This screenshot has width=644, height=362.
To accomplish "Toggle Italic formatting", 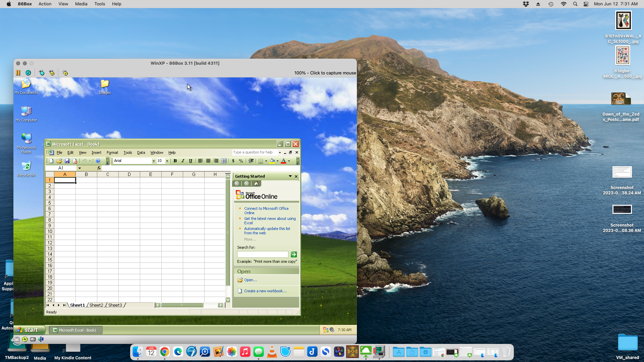I will coord(183,161).
